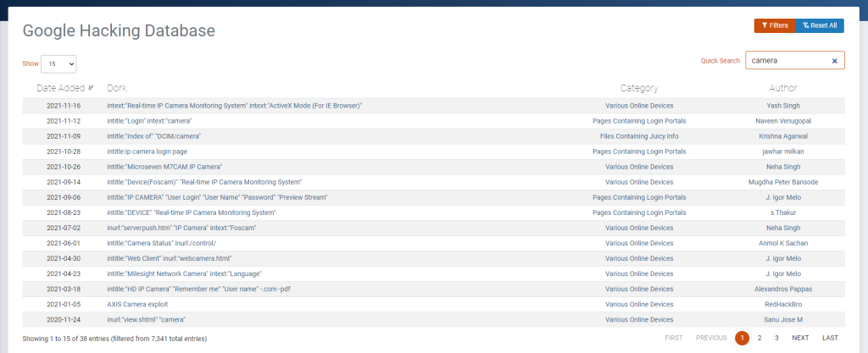Click the date 2021-03-18
This screenshot has height=353, width=868.
coord(64,289)
